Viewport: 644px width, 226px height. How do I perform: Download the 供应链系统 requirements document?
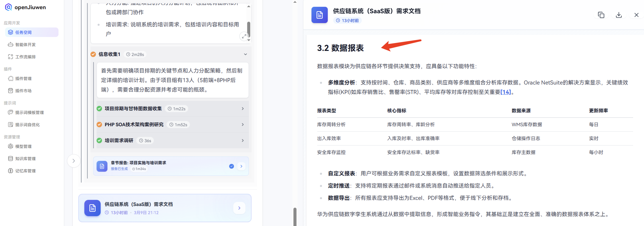pyautogui.click(x=618, y=15)
